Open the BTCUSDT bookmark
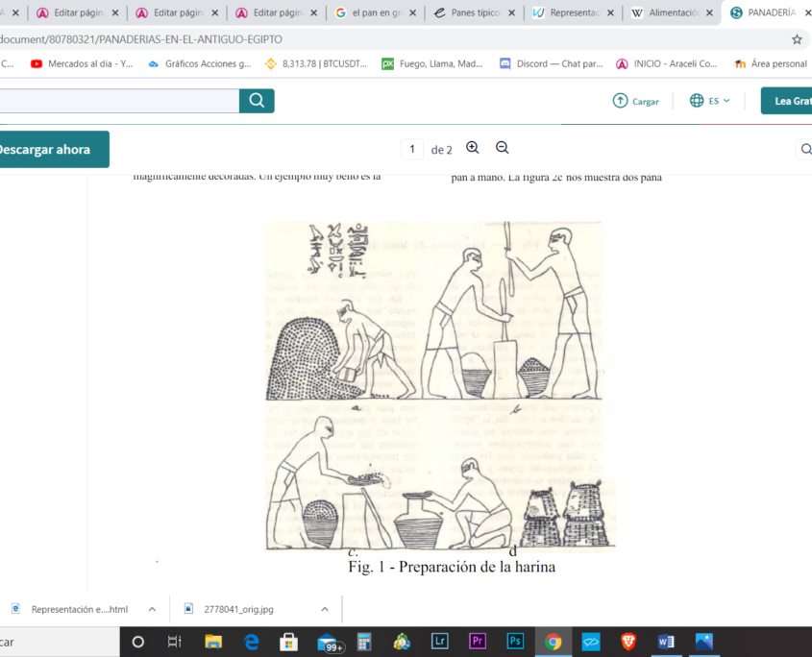This screenshot has width=812, height=657. click(316, 63)
